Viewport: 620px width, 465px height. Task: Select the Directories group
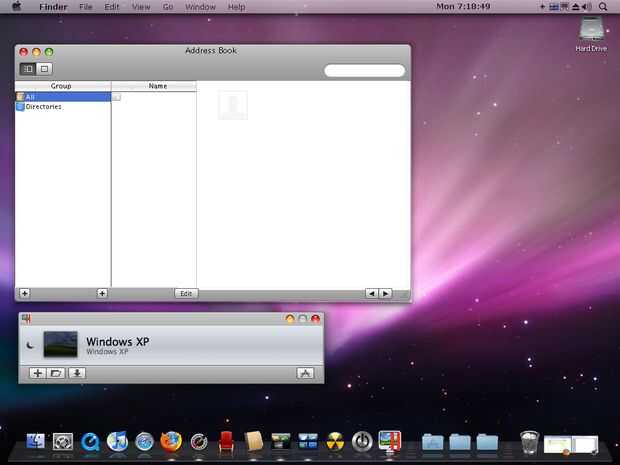(x=63, y=107)
